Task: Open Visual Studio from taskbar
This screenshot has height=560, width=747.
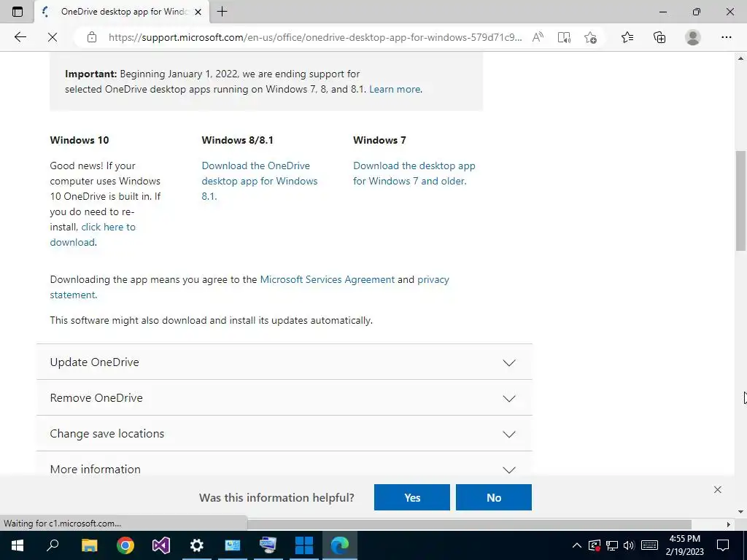Action: tap(161, 545)
